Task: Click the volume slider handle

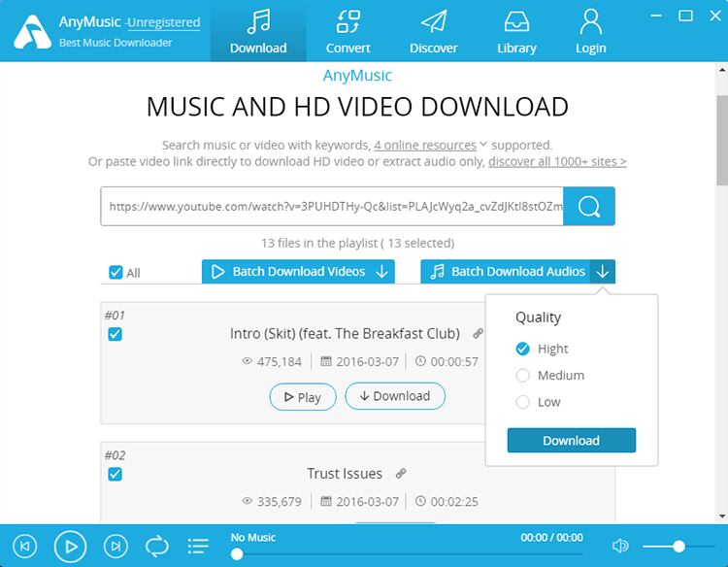Action: tap(678, 546)
